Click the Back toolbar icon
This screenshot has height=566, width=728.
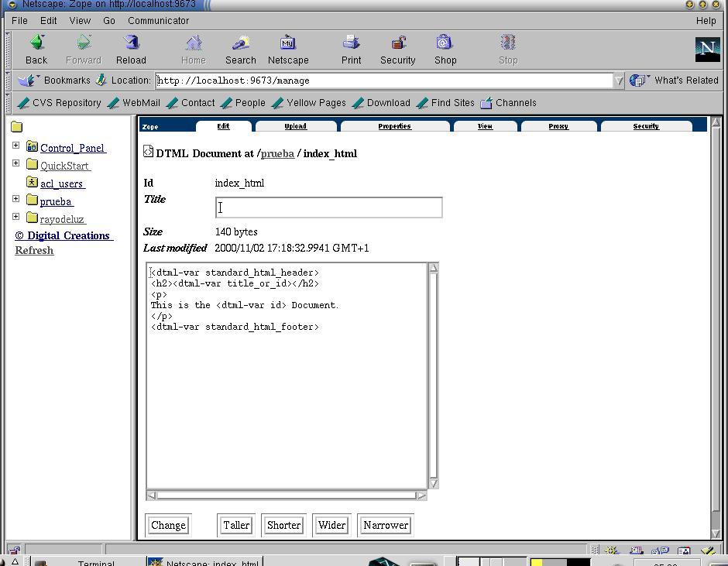36,43
